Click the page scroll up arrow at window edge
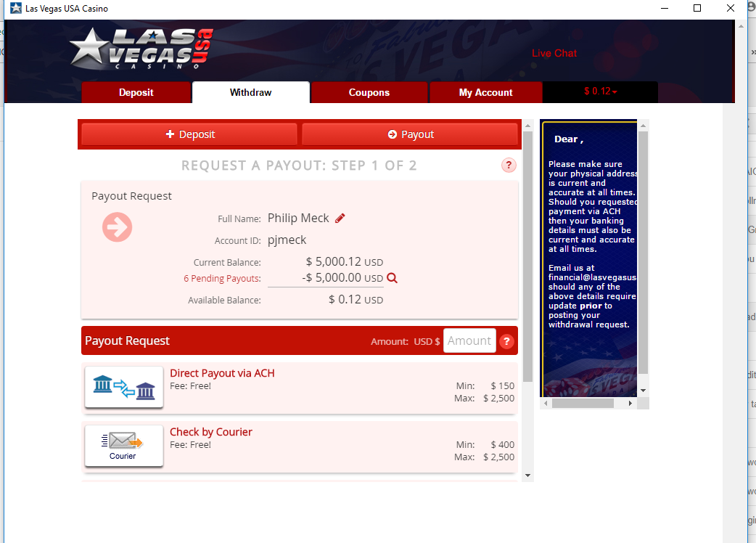Image resolution: width=756 pixels, height=543 pixels. (741, 26)
